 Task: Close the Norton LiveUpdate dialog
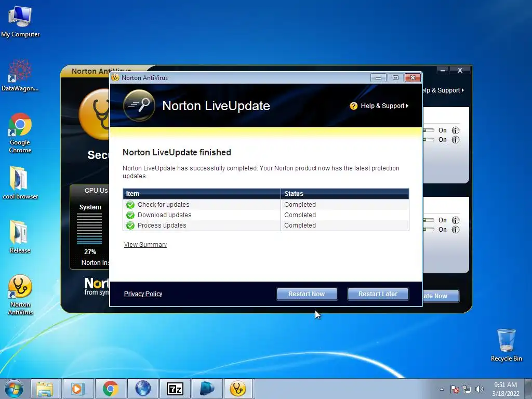point(413,78)
